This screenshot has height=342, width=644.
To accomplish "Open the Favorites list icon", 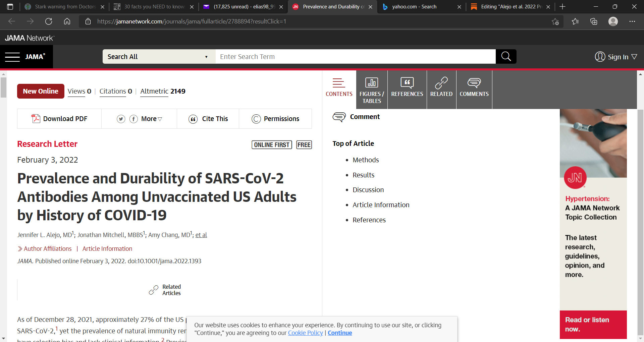I will pos(575,21).
